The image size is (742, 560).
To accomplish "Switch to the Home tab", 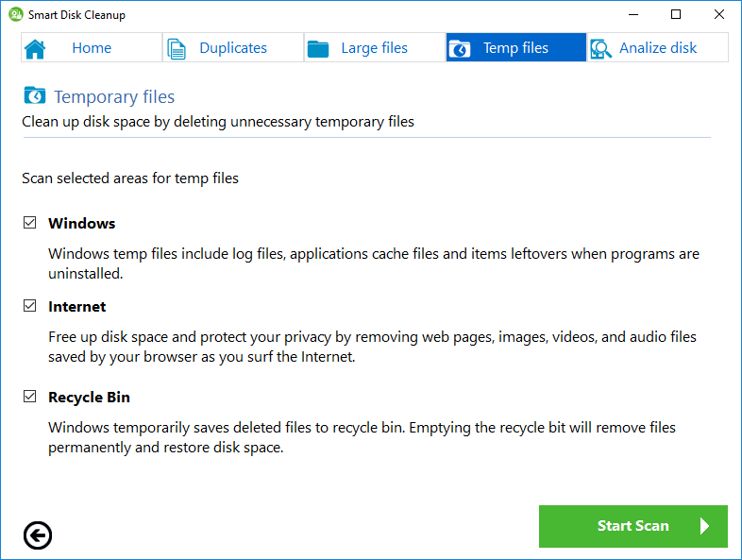I will point(91,48).
